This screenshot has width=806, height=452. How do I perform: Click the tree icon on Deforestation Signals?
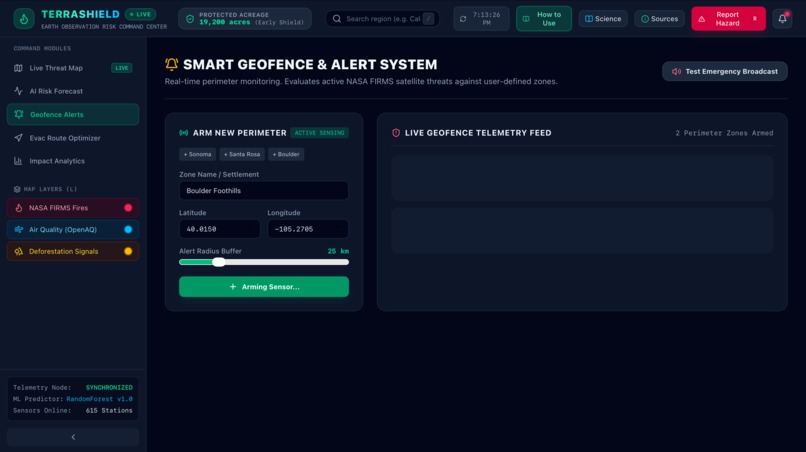(19, 251)
